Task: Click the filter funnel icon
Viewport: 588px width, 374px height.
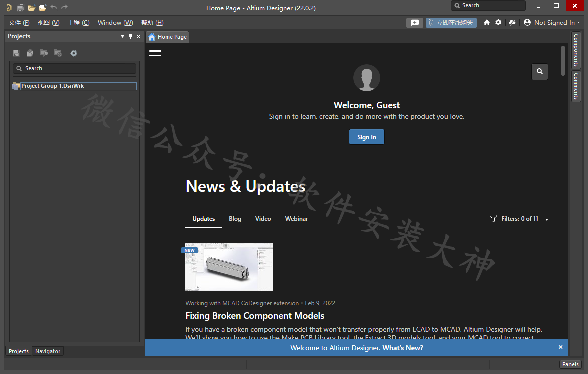Action: coord(493,218)
